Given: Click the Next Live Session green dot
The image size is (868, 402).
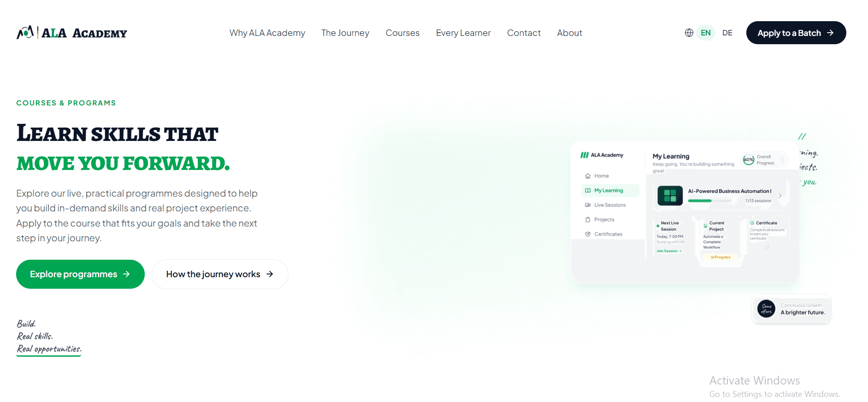Looking at the screenshot, I should [x=658, y=226].
